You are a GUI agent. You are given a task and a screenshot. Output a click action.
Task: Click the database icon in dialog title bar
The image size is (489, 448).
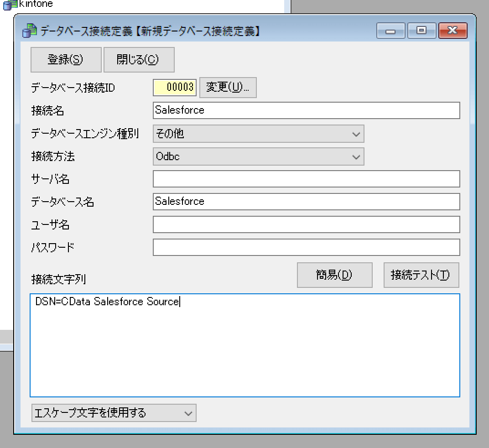coord(30,31)
